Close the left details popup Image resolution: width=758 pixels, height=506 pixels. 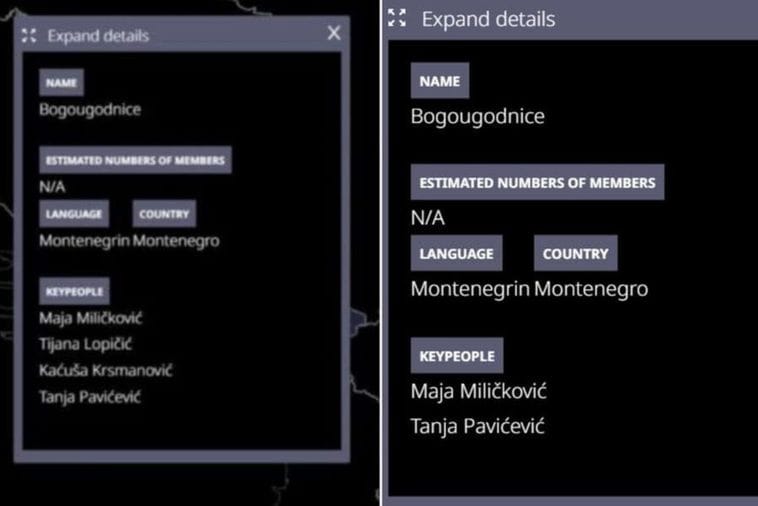tap(334, 33)
